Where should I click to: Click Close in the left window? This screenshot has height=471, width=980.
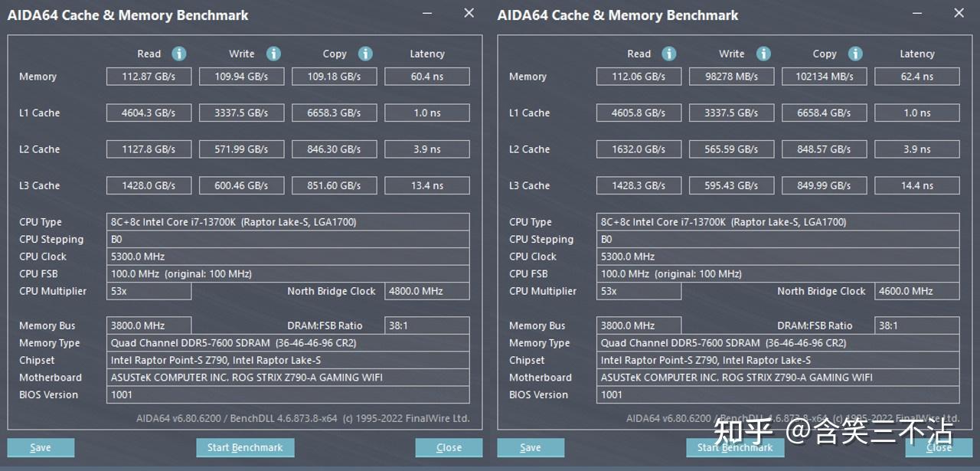449,447
